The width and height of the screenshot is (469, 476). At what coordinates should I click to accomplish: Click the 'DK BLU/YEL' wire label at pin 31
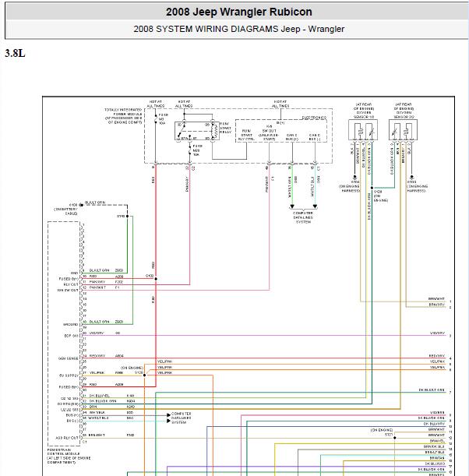tap(99, 396)
